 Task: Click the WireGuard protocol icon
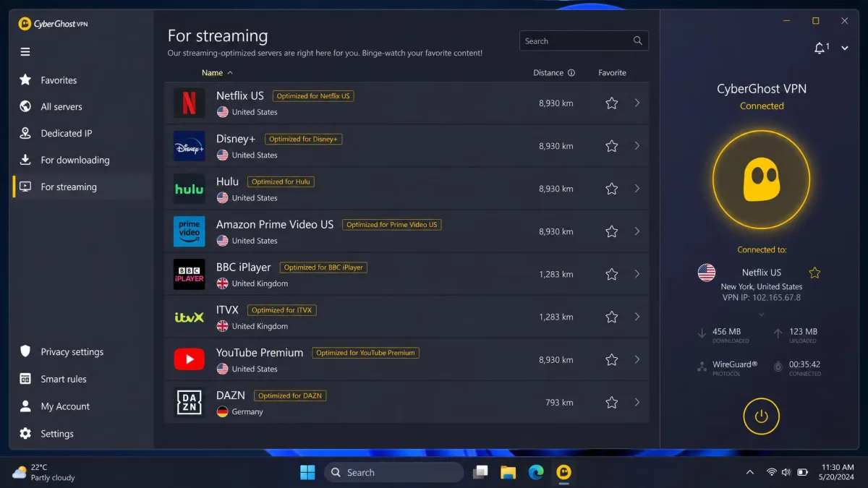(x=702, y=367)
